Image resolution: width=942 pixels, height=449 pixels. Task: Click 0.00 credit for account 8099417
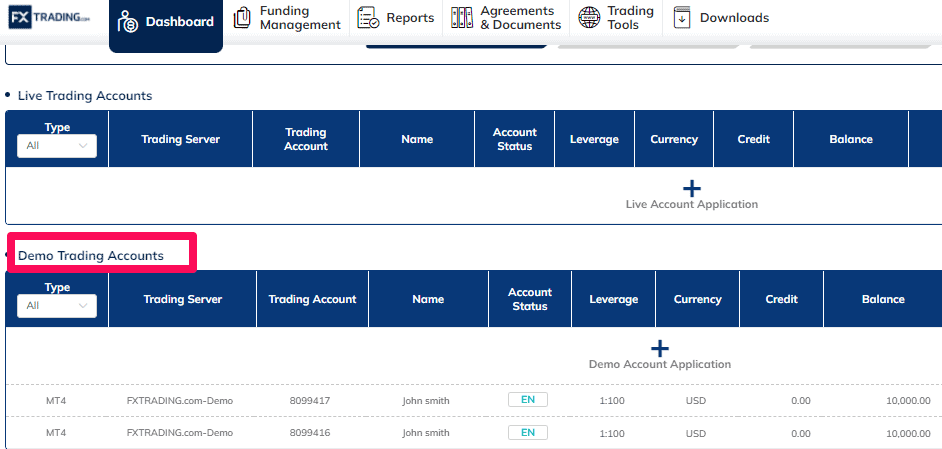point(801,400)
